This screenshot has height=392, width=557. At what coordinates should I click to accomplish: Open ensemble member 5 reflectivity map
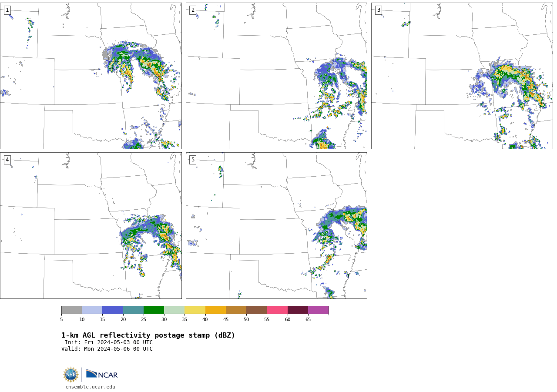[x=276, y=225]
